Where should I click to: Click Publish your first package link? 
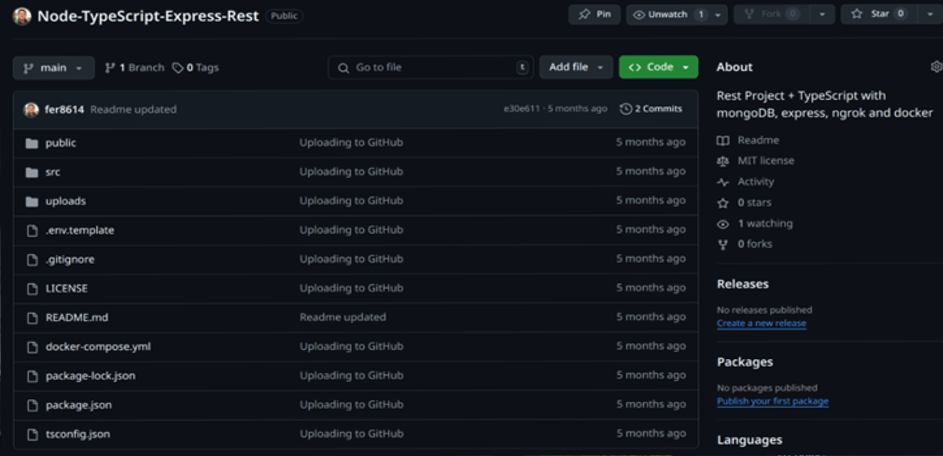coord(772,401)
